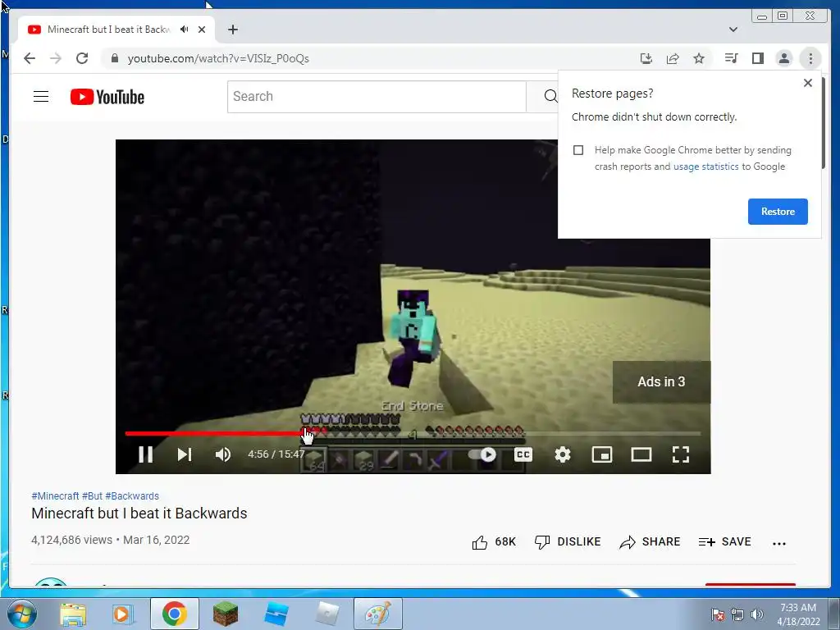Close the Minecraft YouTube tab

202,30
